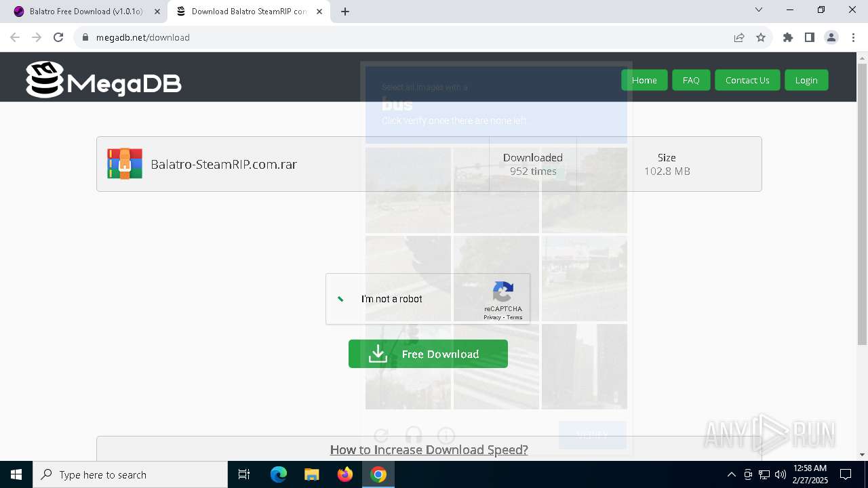Click the Contact Us button

point(747,80)
